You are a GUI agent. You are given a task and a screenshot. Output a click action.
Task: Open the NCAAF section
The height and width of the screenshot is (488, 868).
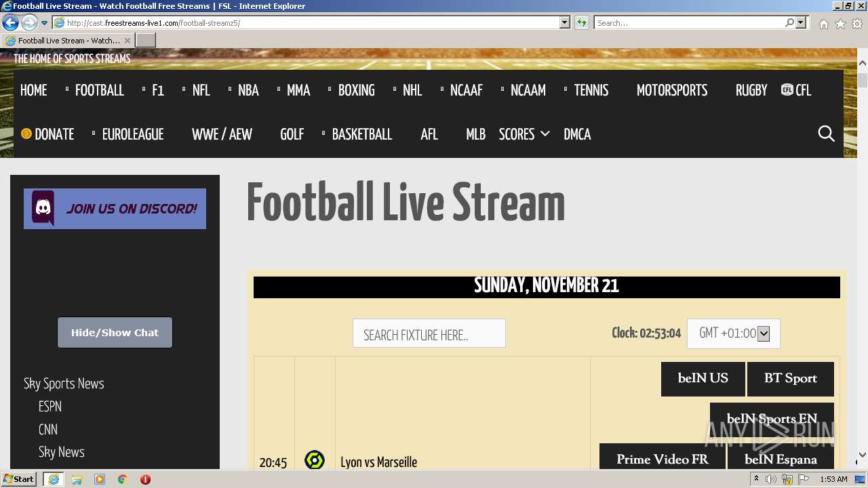click(x=467, y=90)
